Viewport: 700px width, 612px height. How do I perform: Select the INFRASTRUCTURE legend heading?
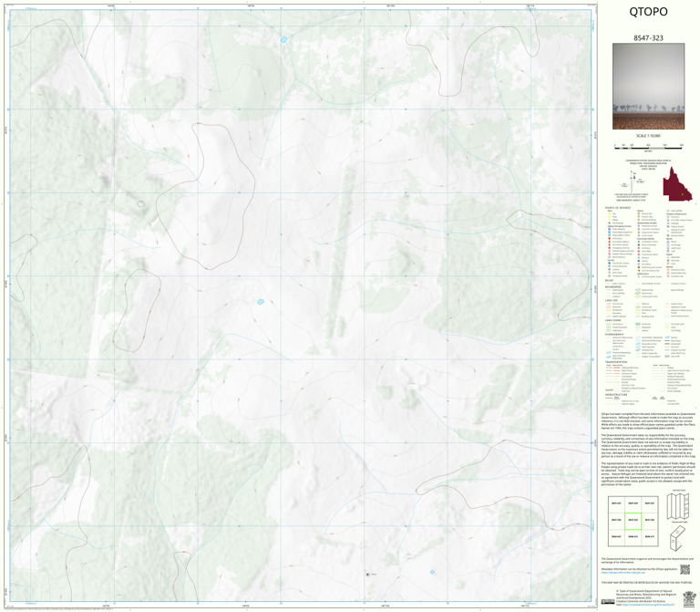click(x=615, y=395)
